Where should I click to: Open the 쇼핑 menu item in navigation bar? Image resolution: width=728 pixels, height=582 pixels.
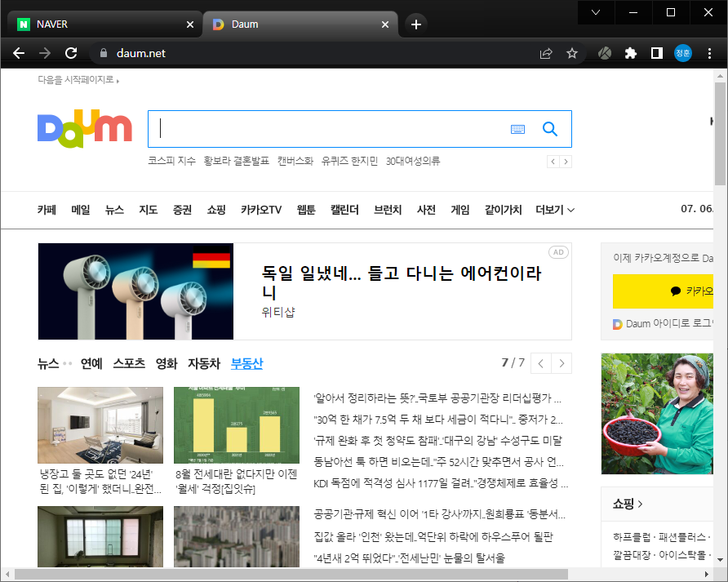coord(216,210)
